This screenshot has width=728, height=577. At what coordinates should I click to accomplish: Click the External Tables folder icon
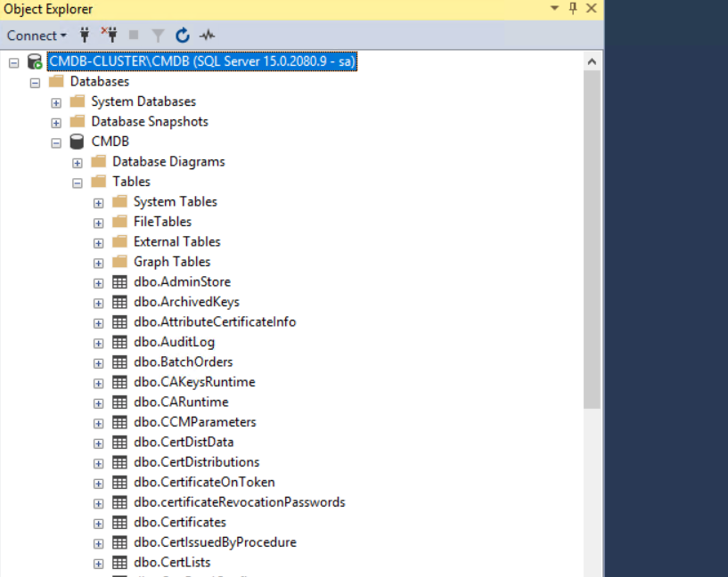coord(119,241)
